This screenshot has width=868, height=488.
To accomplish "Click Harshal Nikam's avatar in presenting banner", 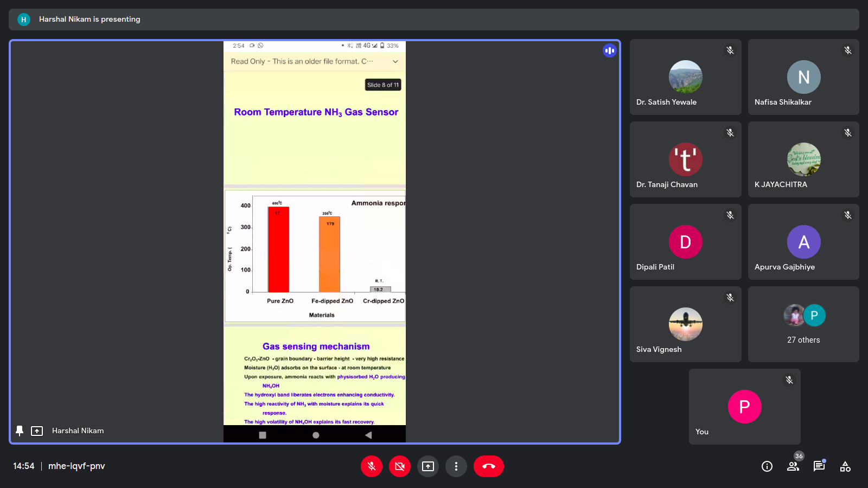I will point(23,20).
